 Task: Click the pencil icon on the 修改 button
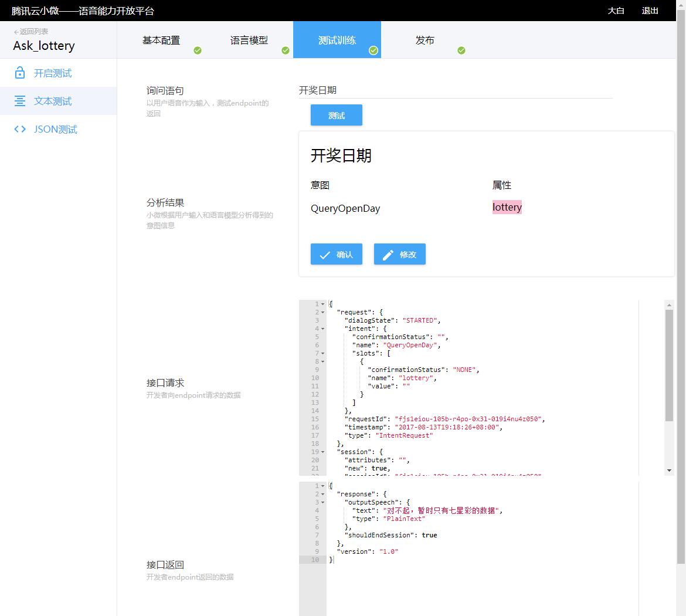pos(387,254)
